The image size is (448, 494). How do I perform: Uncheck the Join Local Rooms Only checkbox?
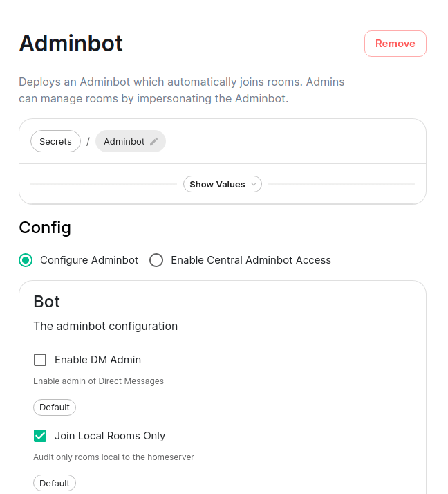tap(40, 436)
